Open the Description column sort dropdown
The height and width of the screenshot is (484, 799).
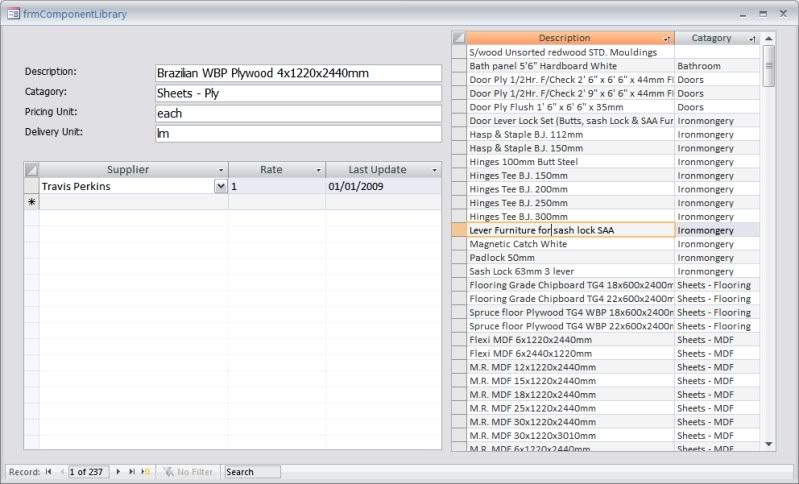point(667,39)
